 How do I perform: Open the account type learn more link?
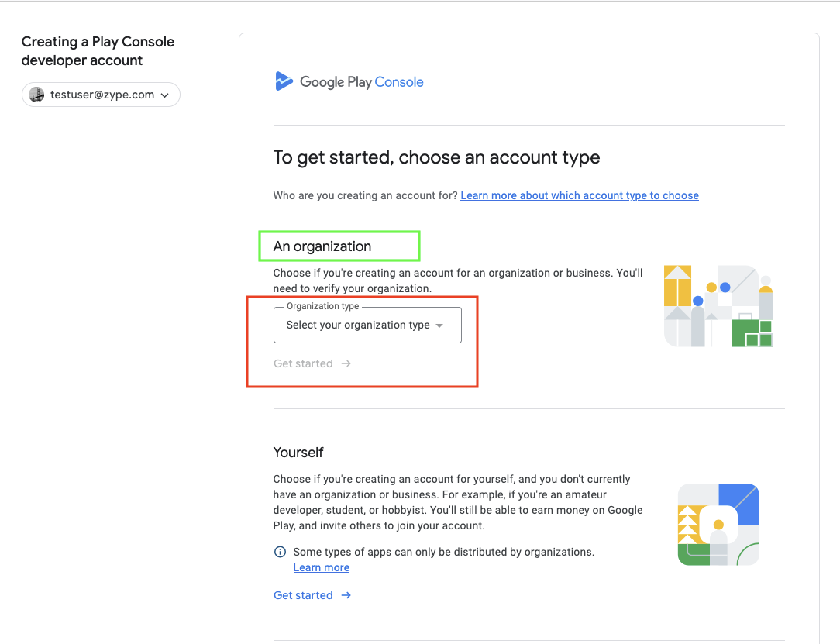coord(580,195)
